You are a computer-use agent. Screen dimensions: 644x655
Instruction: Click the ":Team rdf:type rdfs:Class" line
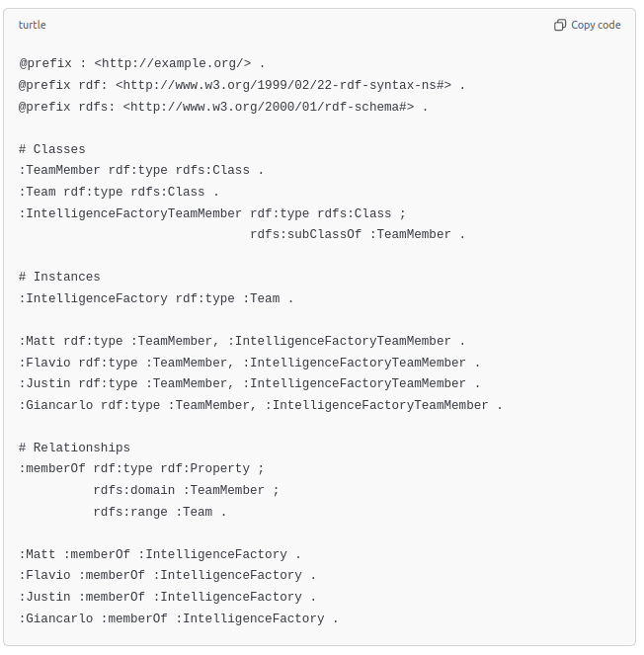119,192
